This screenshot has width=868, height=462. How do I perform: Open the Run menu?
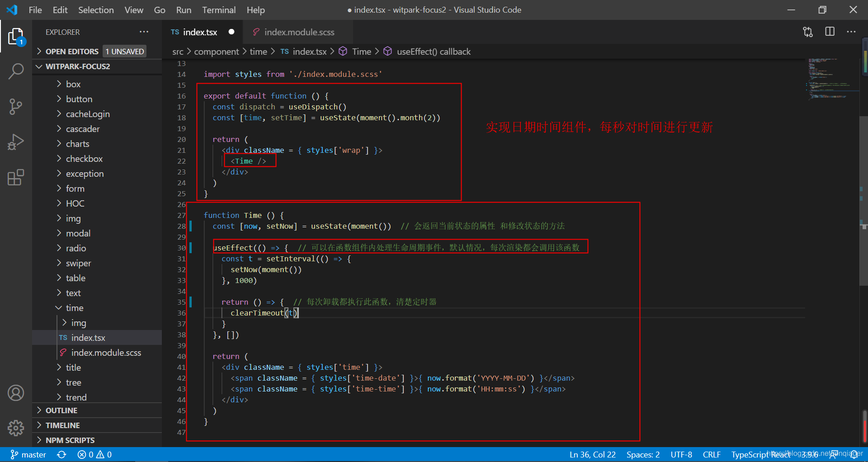point(184,10)
